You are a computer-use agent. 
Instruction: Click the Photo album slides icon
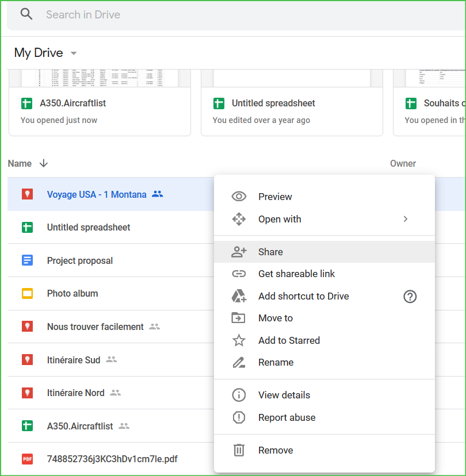click(27, 294)
